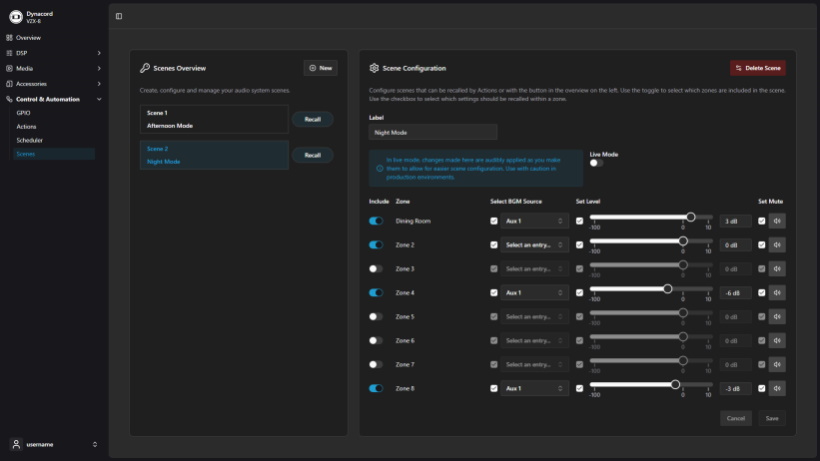820x461 pixels.
Task: Uncheck Zone 2 Set Level checkbox
Action: point(579,245)
